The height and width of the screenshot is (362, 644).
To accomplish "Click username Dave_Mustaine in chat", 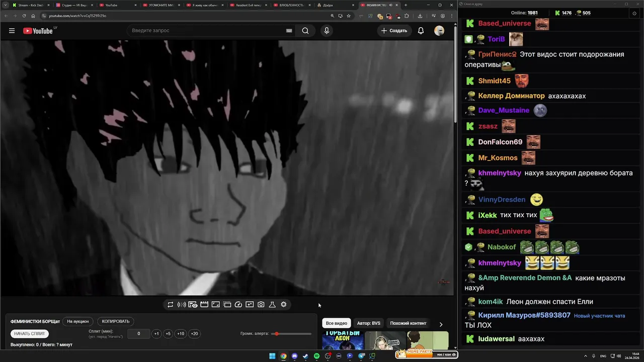I will coord(504,110).
